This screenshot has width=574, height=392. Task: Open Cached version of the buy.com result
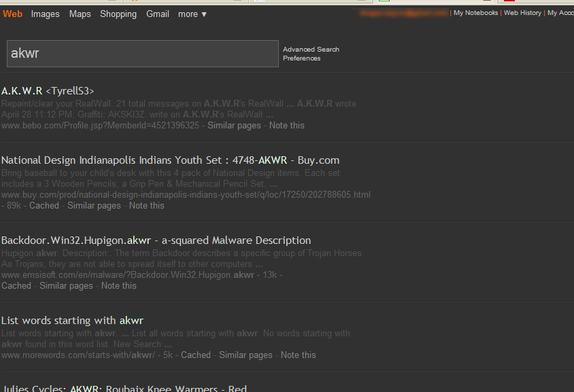tap(44, 205)
